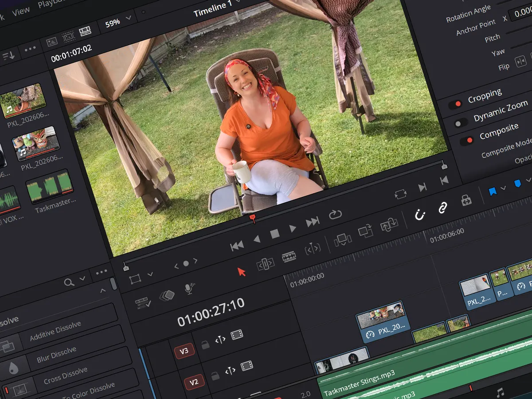Viewport: 532px width, 399px height.
Task: Add a blue marker on timeline
Action: (517, 184)
